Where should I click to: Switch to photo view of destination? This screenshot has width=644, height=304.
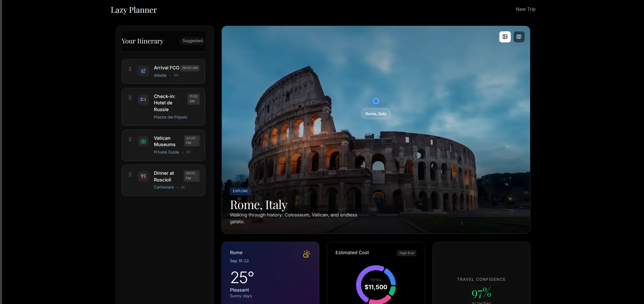click(x=505, y=37)
